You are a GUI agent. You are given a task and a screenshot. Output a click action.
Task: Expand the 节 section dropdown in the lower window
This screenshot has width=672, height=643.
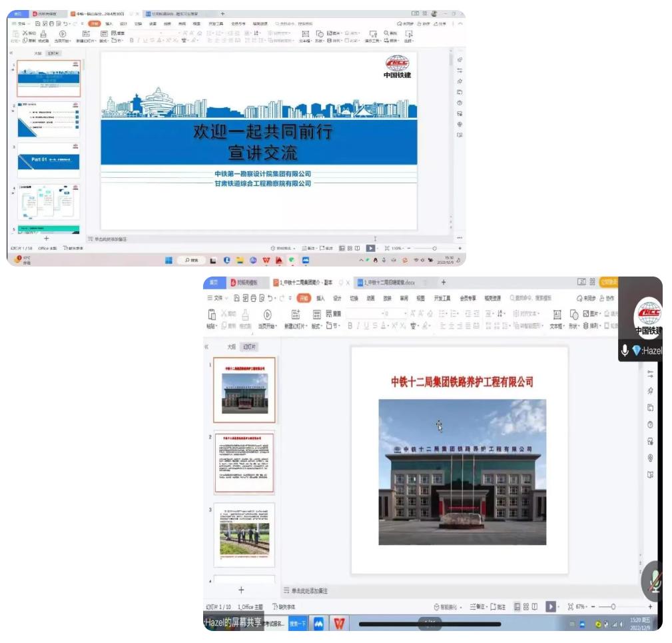(332, 326)
